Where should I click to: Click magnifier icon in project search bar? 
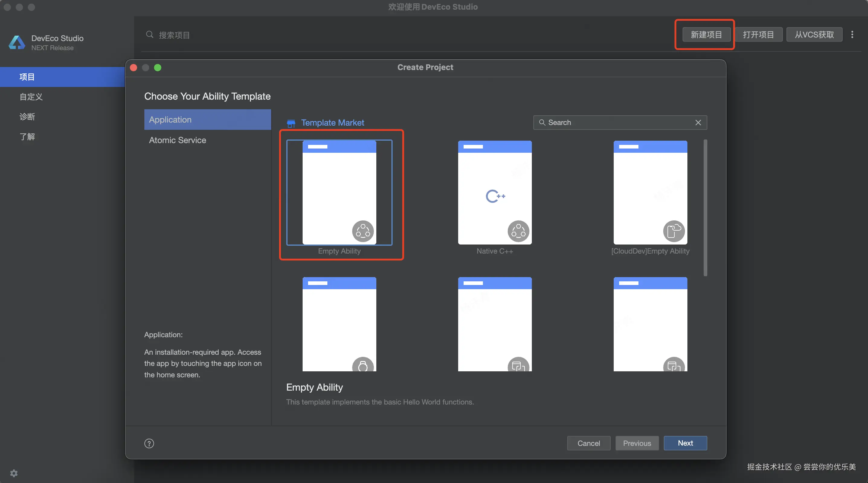tap(149, 35)
